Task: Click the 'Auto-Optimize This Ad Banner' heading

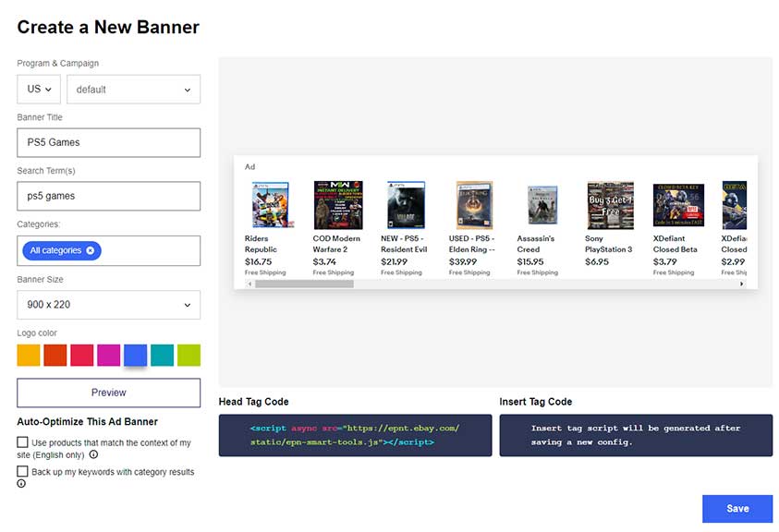Action: (88, 422)
